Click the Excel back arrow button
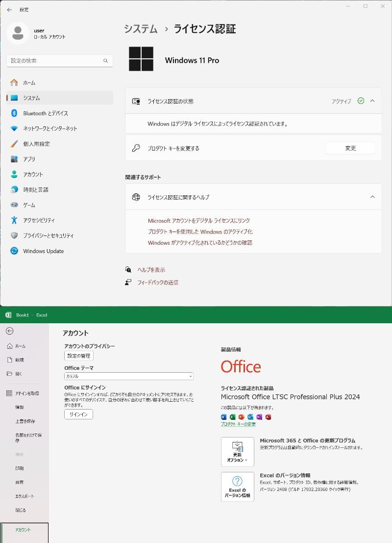 (x=10, y=331)
